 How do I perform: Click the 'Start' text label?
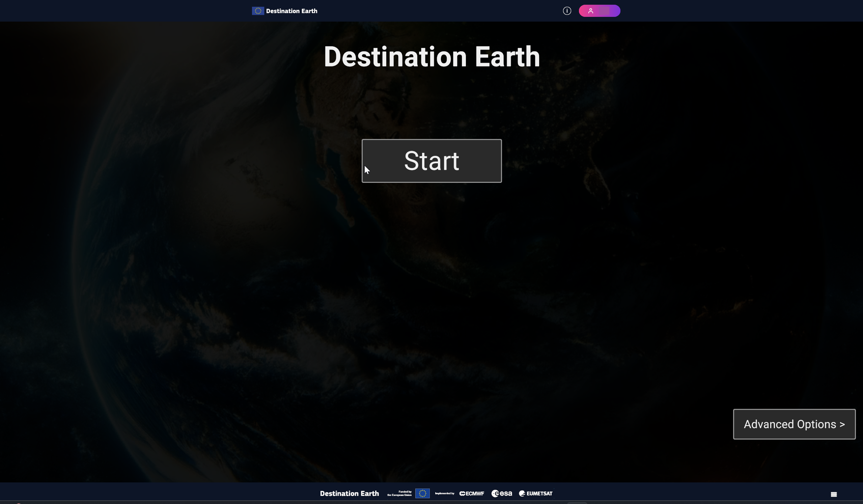431,161
